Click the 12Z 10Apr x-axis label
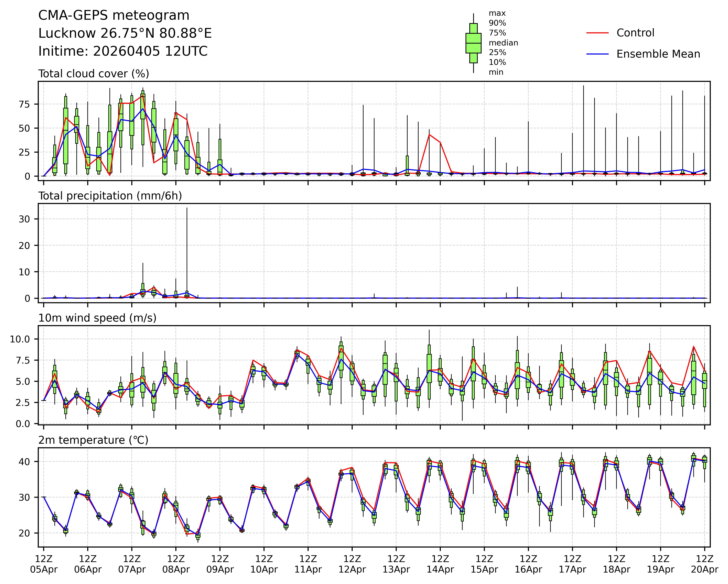Viewport: 728px width, 584px height. [x=264, y=564]
